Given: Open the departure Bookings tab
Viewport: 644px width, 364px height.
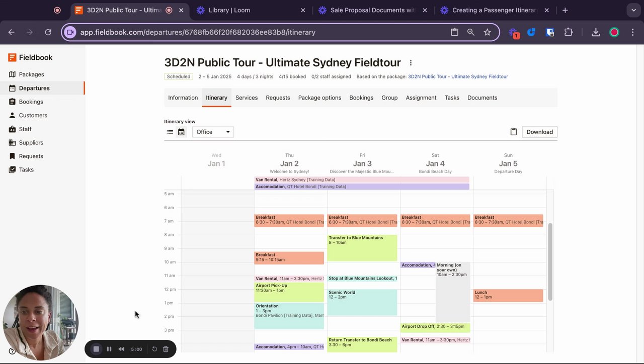Looking at the screenshot, I should [x=361, y=98].
